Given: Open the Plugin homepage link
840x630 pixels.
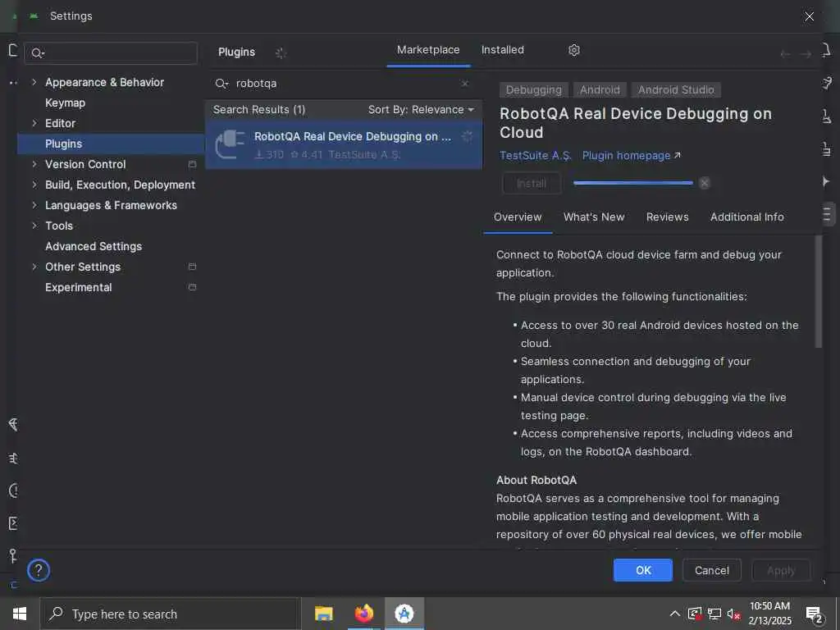Looking at the screenshot, I should [x=631, y=155].
